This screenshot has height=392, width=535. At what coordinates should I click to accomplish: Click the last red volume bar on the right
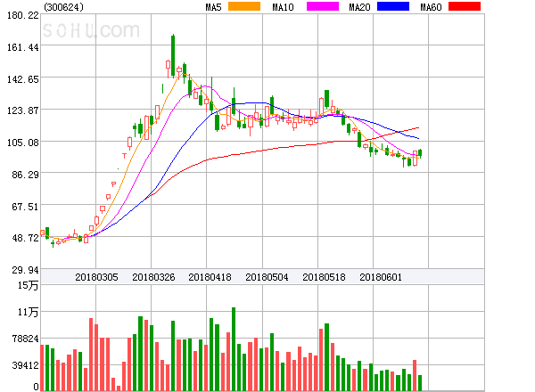pos(415,375)
